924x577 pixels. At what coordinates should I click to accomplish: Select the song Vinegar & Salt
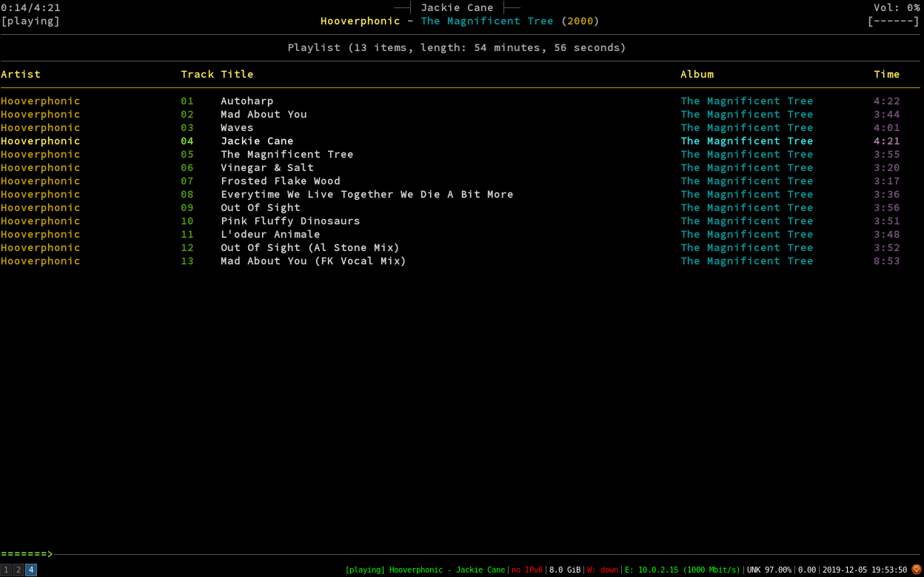tap(267, 167)
